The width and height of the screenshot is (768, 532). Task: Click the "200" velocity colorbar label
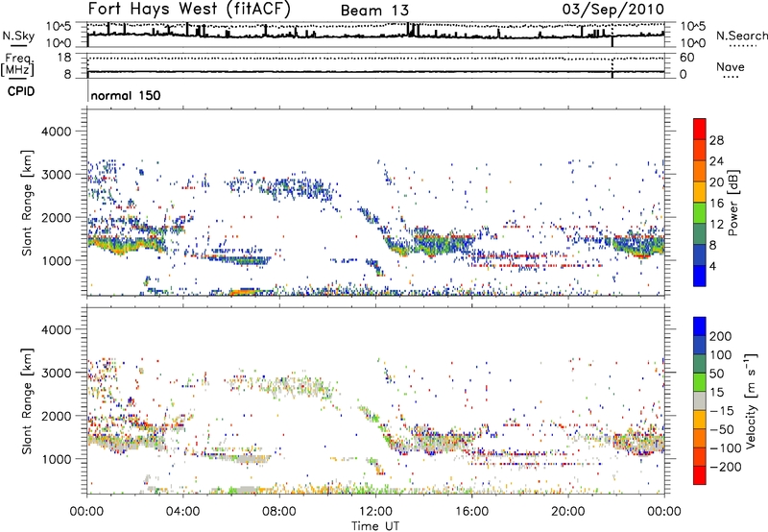coord(721,336)
